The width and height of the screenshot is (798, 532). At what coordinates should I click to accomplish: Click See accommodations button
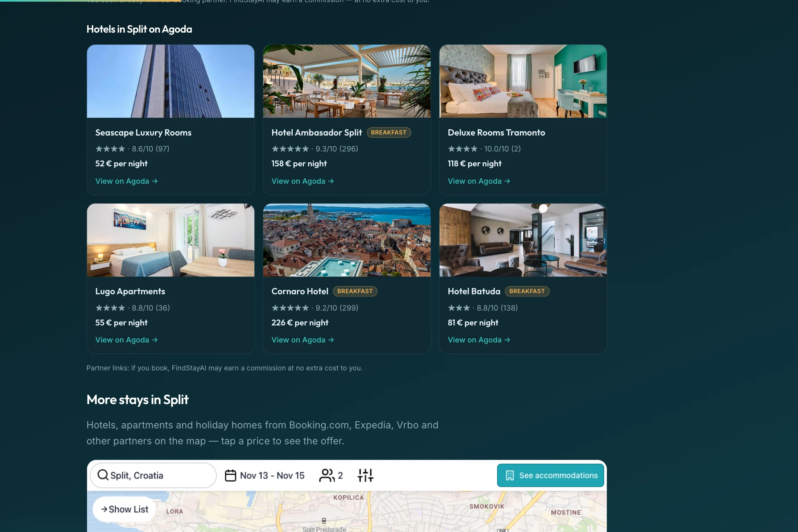(x=550, y=475)
